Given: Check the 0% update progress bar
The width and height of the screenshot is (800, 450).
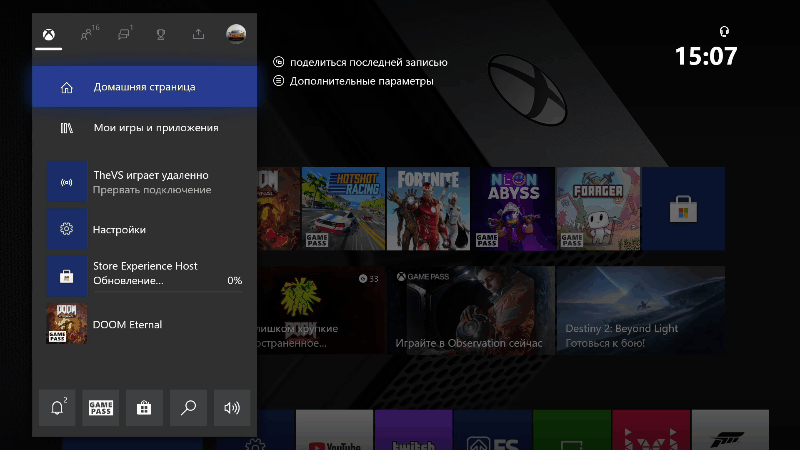Looking at the screenshot, I should (x=167, y=292).
